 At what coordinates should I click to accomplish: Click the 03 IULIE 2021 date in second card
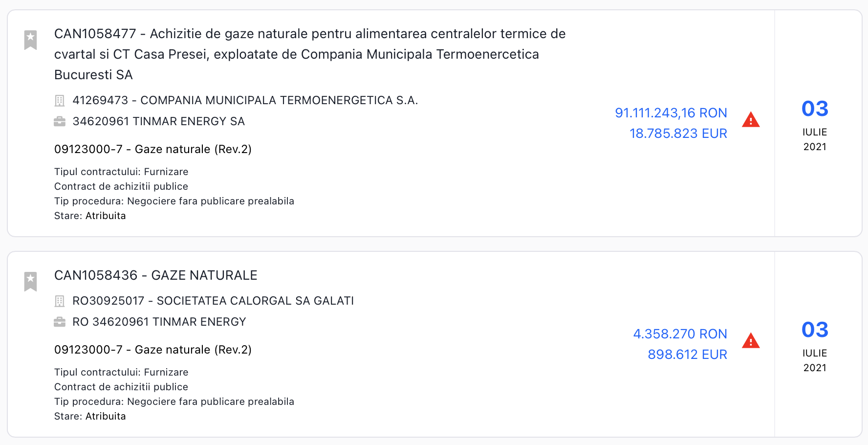click(x=815, y=346)
